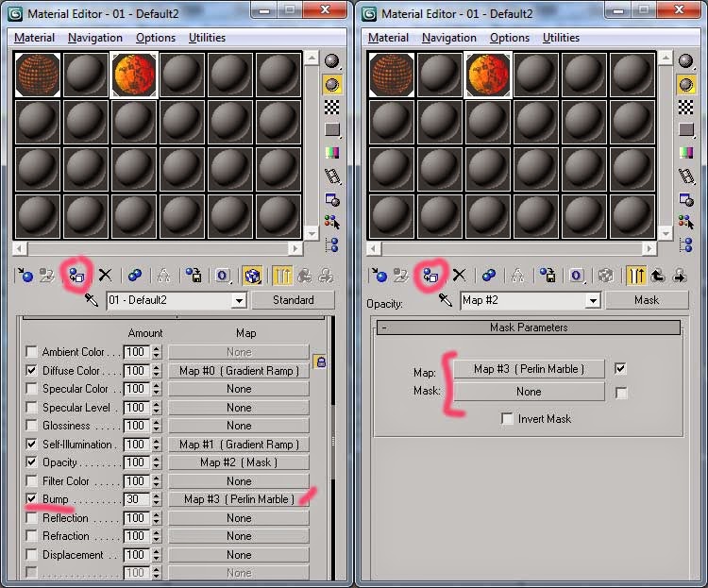The width and height of the screenshot is (708, 588).
Task: Pick map eyedropper in right editor
Action: point(446,300)
